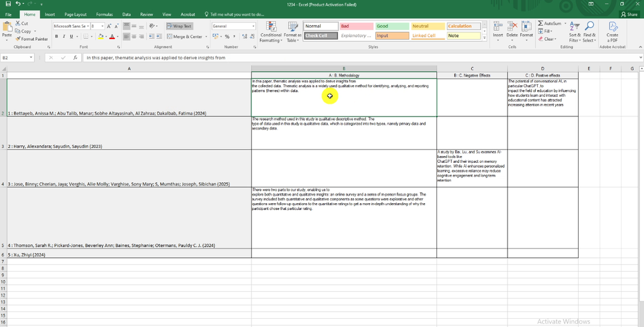Screen dimensions: 644x327
Task: Center text horizontally
Action: [x=134, y=36]
